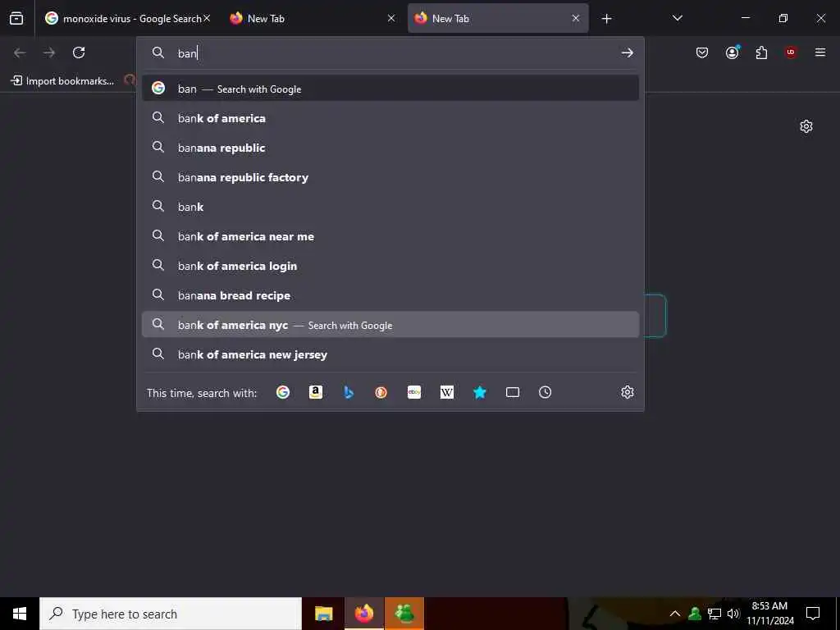
Task: Select 'bank of america nyc' suggestion
Action: coord(390,325)
